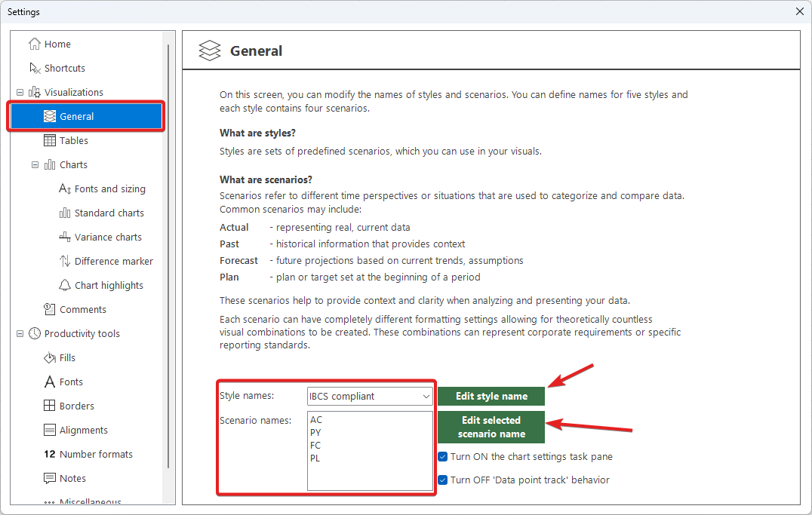This screenshot has width=812, height=515.
Task: Open Shortcuts via its cursor icon
Action: coord(35,69)
